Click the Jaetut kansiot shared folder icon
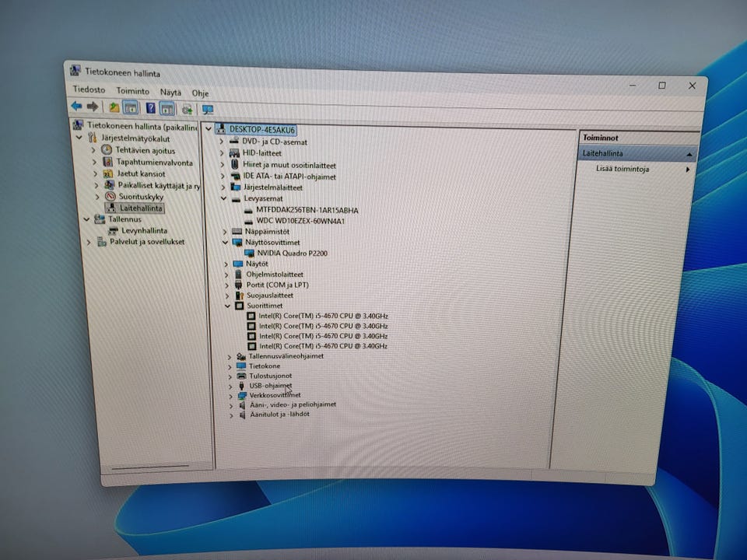 coord(109,173)
